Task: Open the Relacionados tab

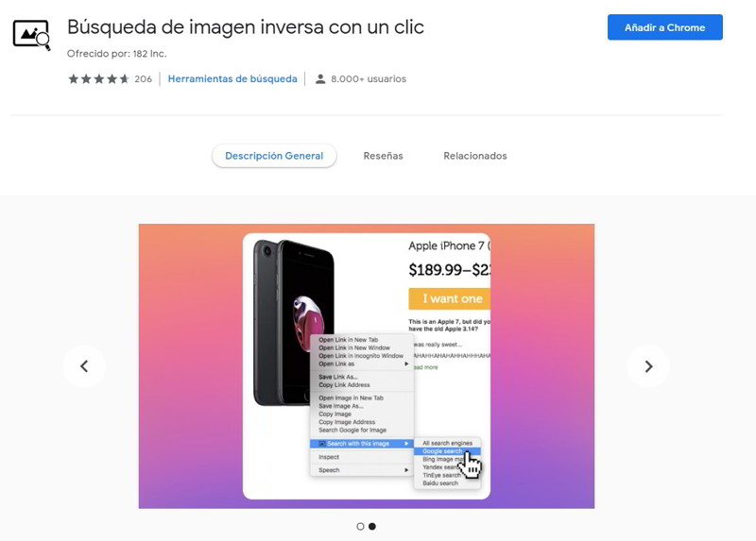Action: (475, 156)
